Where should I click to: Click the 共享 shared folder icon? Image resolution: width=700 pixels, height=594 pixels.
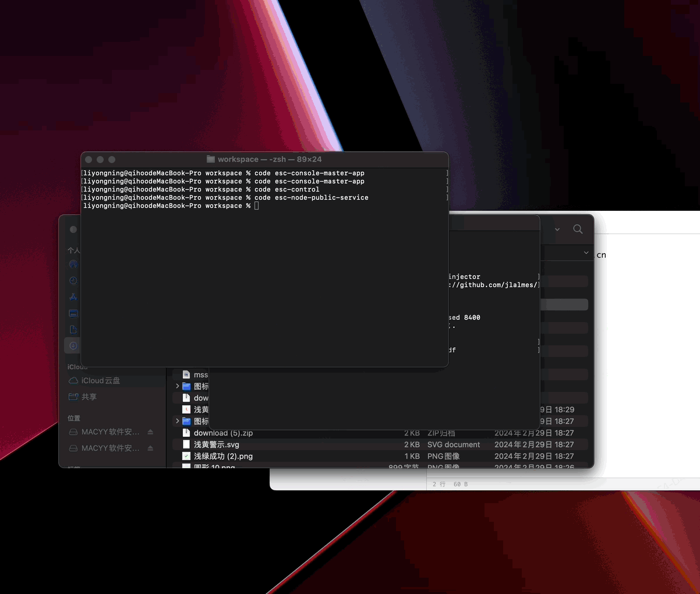(74, 397)
